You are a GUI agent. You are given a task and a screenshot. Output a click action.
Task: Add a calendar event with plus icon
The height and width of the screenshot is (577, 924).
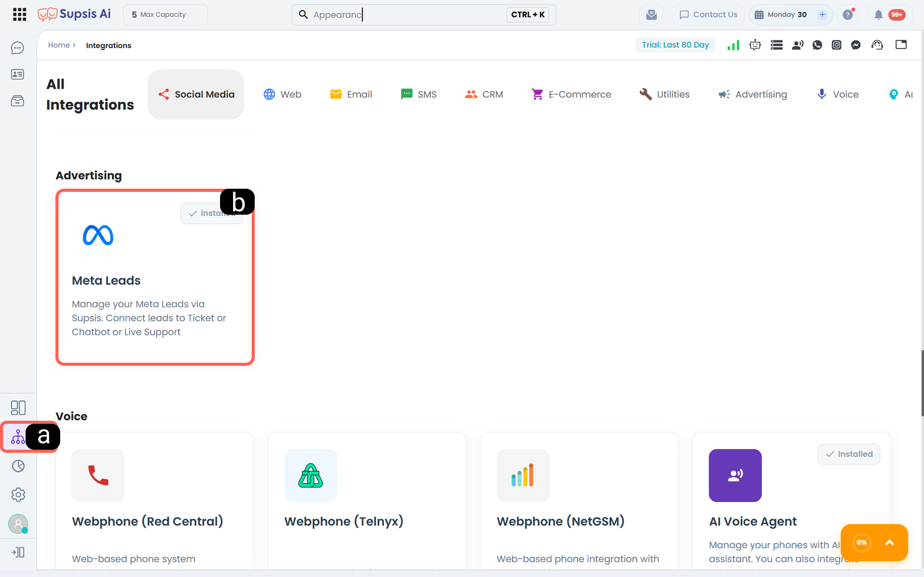(822, 15)
